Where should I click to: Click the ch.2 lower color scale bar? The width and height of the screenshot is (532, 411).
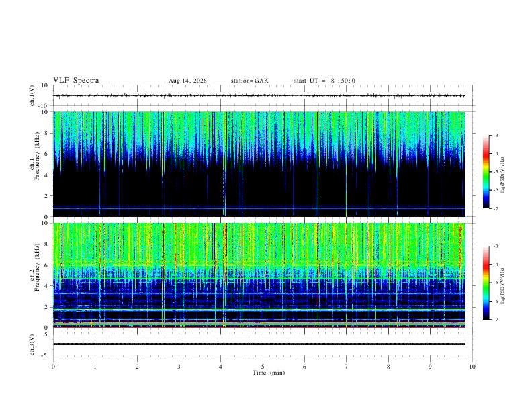point(486,283)
